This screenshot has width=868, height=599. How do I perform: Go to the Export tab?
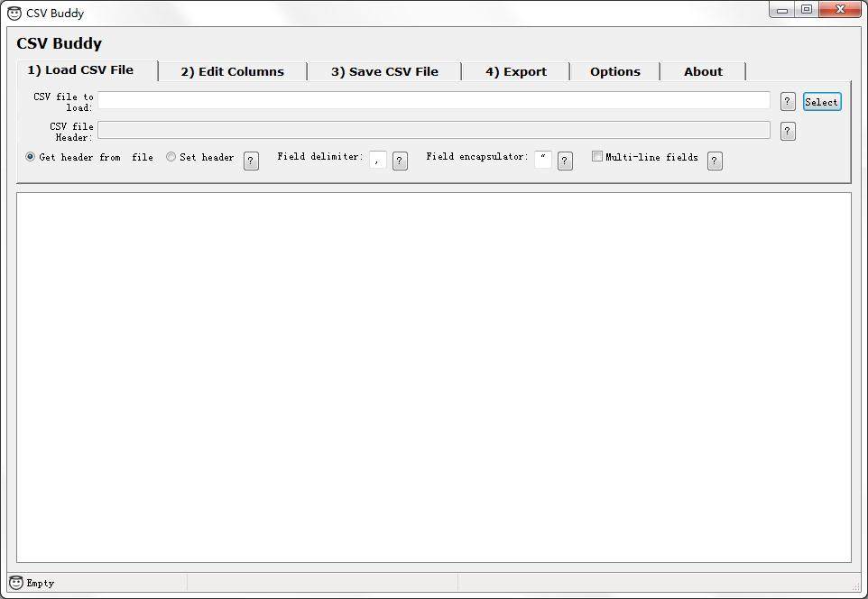[x=515, y=71]
